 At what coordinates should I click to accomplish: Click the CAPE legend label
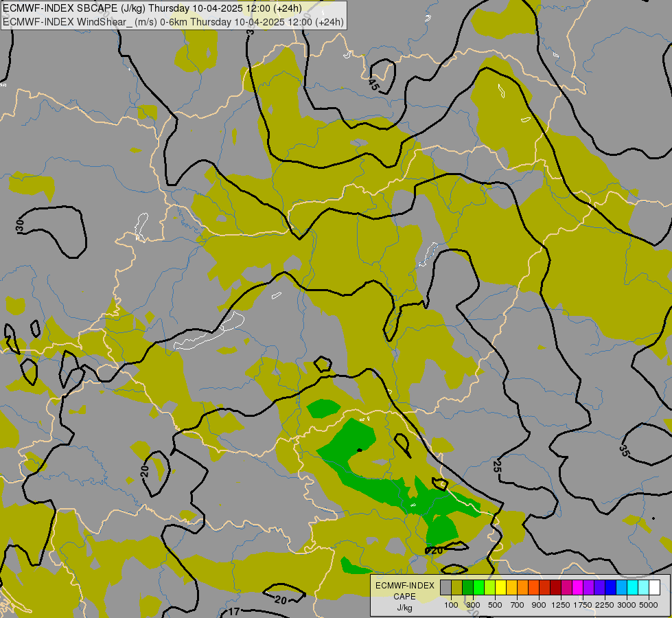click(404, 597)
